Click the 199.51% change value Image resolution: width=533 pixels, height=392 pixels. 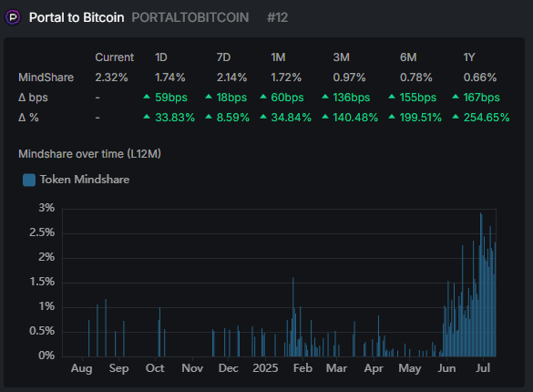[421, 118]
